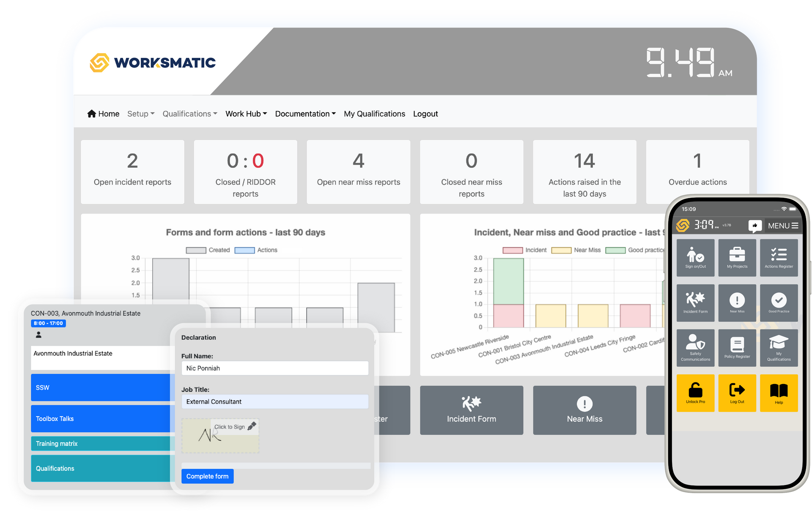Open the Policy Register icon
This screenshot has height=518, width=812.
click(737, 347)
